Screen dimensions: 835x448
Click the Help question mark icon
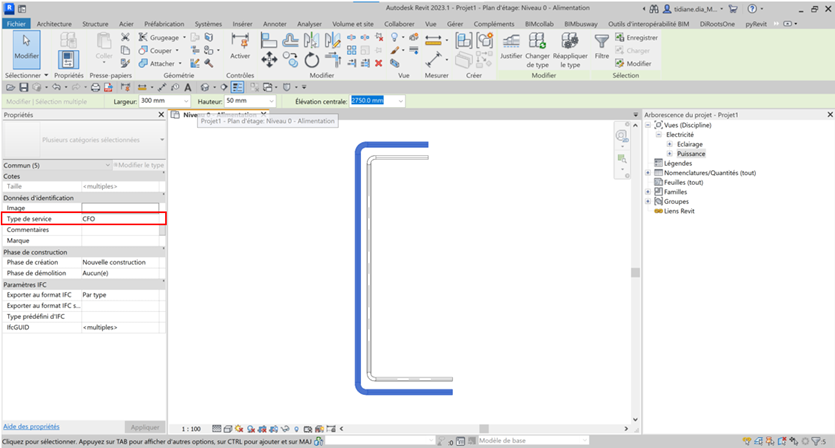(x=755, y=8)
